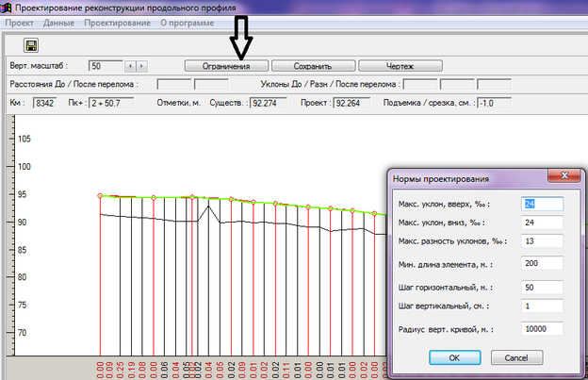Open the Проект menu
Screen dimensions: 588x380
(x=20, y=22)
